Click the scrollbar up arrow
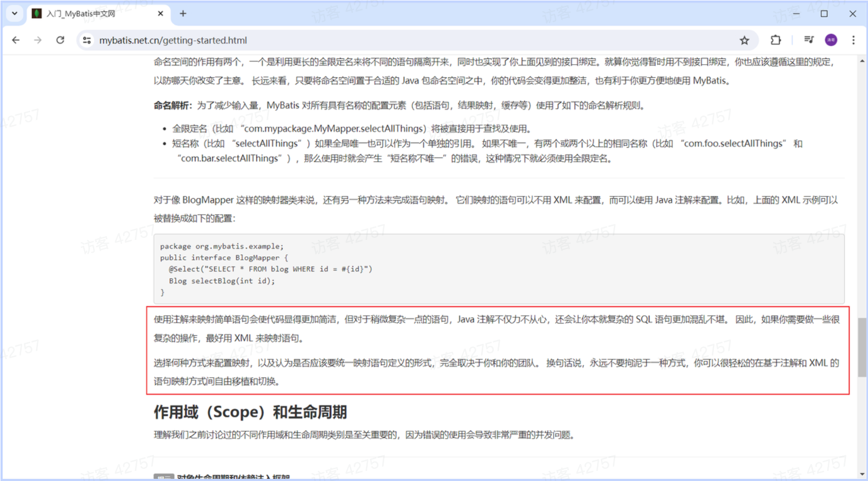This screenshot has height=481, width=868. [862, 61]
